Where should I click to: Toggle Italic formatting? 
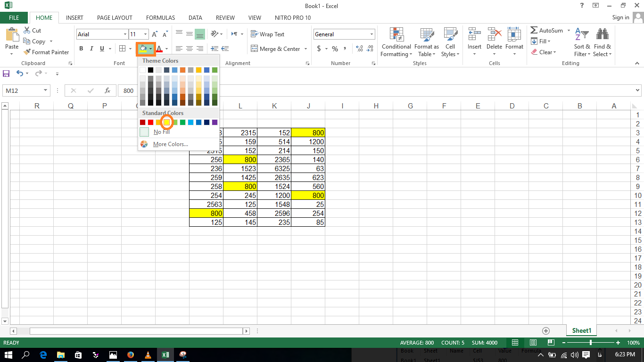(x=91, y=49)
